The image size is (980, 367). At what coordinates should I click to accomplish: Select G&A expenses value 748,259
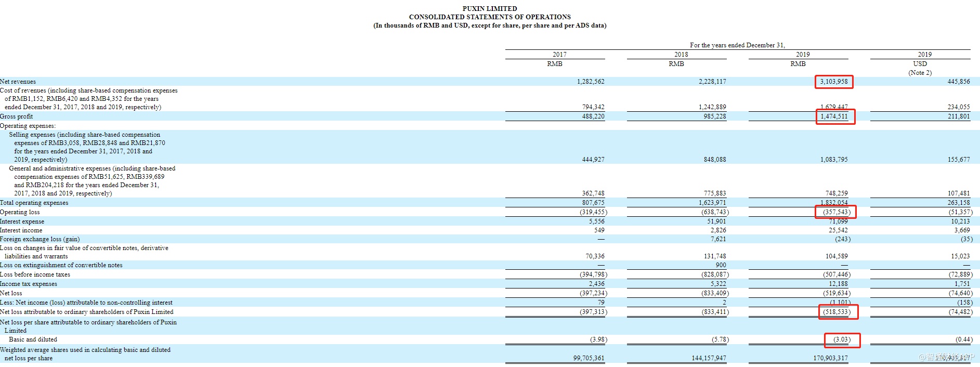click(x=837, y=193)
